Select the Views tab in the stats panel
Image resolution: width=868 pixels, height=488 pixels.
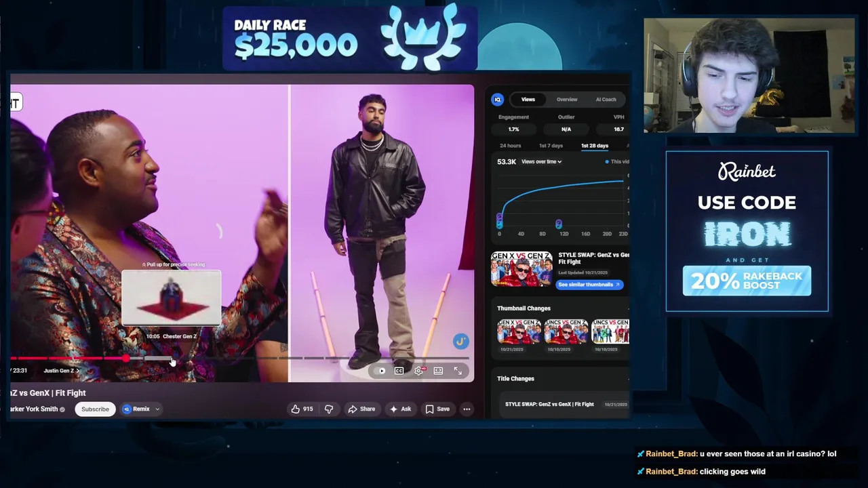(528, 100)
